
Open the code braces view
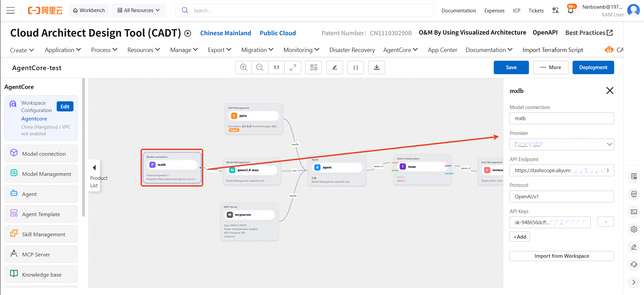point(356,67)
